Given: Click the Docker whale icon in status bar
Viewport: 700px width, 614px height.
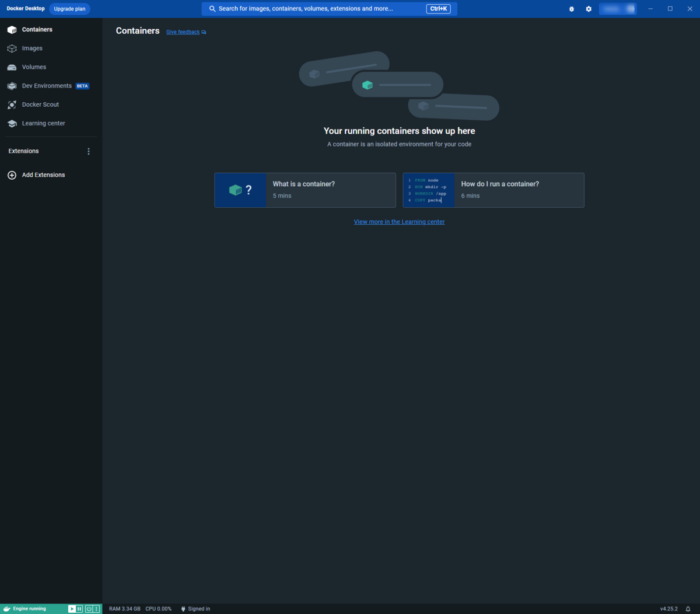Looking at the screenshot, I should pyautogui.click(x=7, y=609).
